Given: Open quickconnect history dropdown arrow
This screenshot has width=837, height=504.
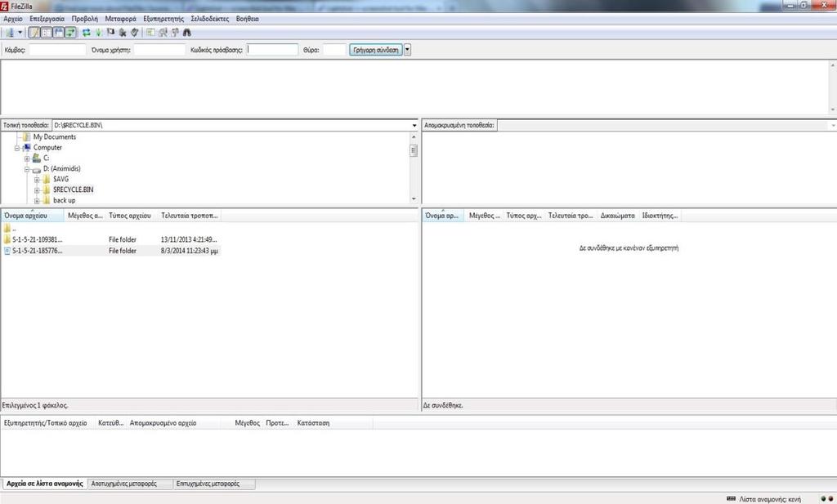Looking at the screenshot, I should (407, 50).
